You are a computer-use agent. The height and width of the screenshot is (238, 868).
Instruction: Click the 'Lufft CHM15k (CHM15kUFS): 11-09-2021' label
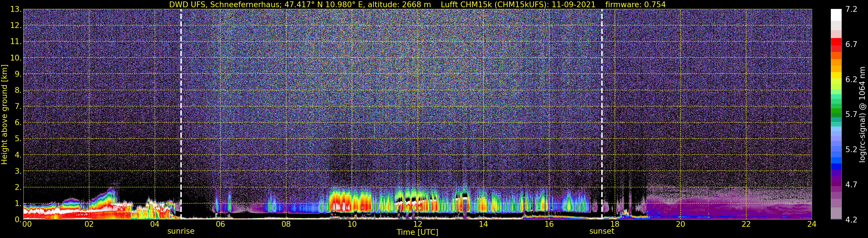click(518, 4)
